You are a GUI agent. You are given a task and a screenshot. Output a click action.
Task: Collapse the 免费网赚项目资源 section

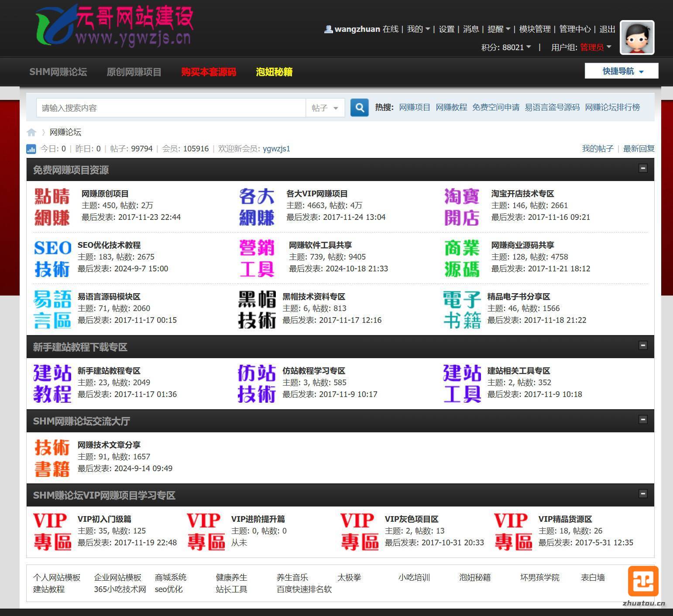[x=642, y=168]
